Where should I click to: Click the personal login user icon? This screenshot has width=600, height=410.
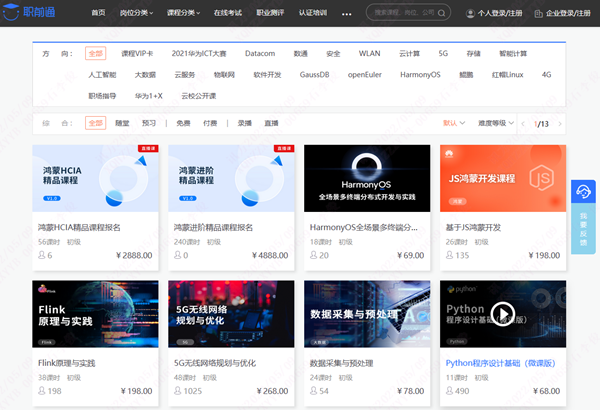coord(470,13)
